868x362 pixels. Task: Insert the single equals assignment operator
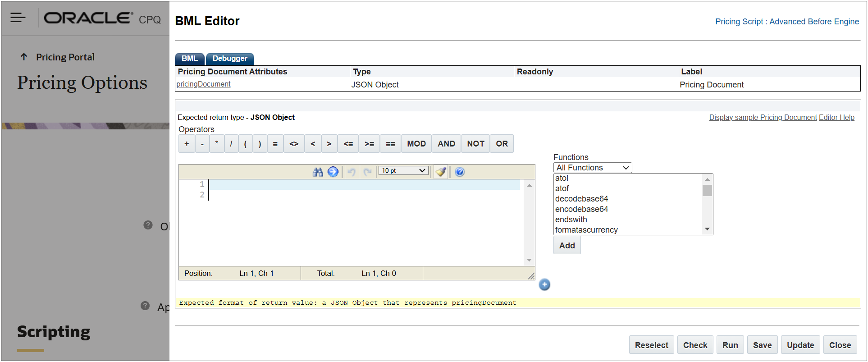point(275,144)
